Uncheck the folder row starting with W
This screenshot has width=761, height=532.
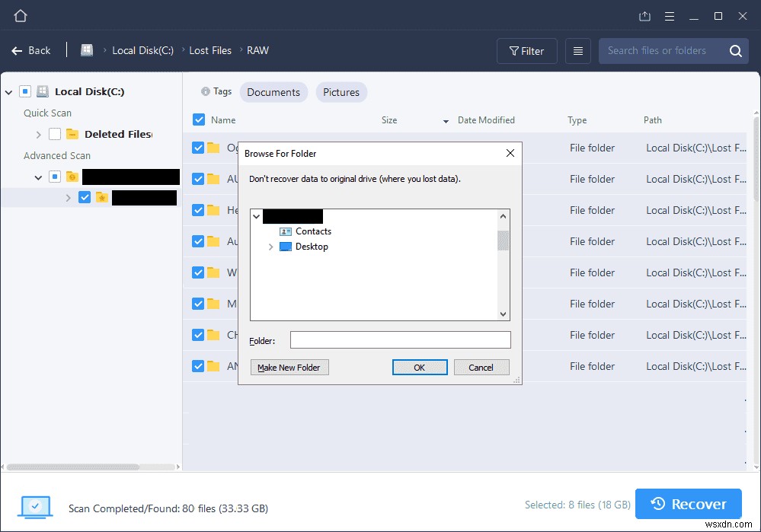(x=198, y=272)
